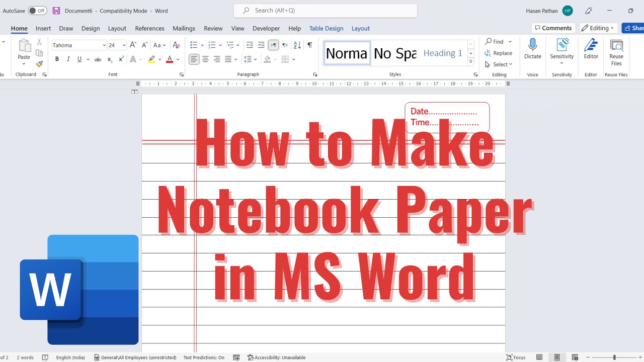
Task: Apply yellow text highlight color
Action: coord(151,59)
